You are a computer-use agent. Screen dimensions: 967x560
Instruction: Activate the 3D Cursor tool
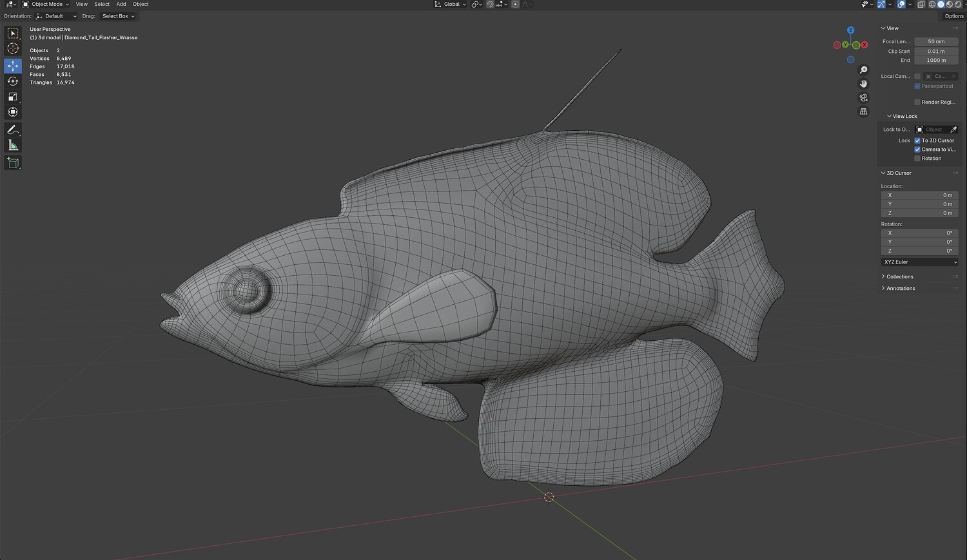(x=13, y=49)
